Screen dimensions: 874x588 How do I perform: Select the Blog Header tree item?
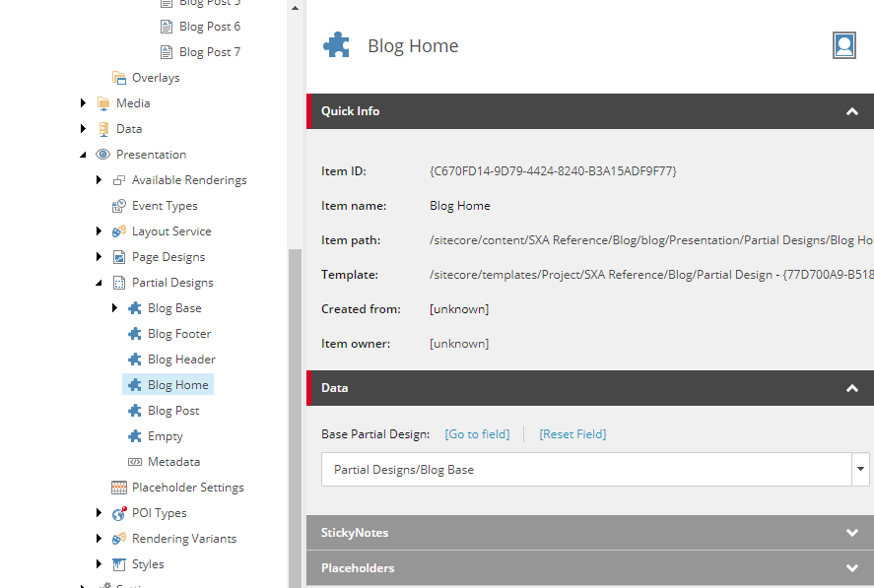pyautogui.click(x=181, y=359)
